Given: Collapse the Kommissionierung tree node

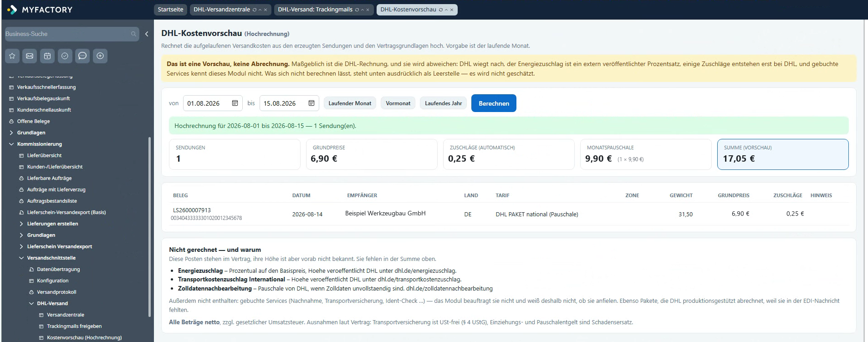Looking at the screenshot, I should (x=12, y=144).
